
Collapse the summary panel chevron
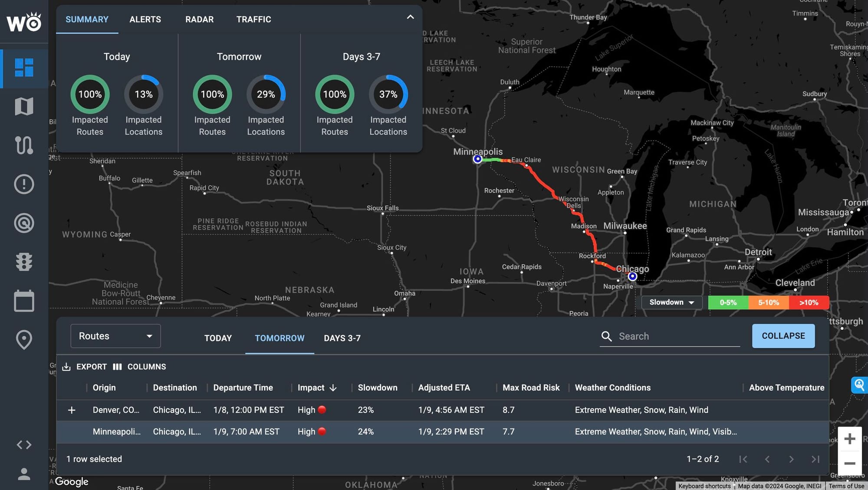[410, 17]
